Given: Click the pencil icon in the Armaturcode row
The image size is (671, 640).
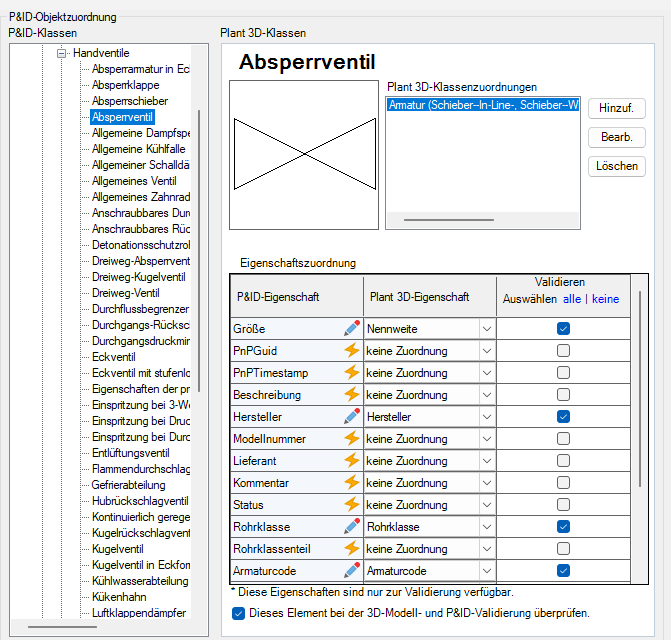Looking at the screenshot, I should [352, 571].
